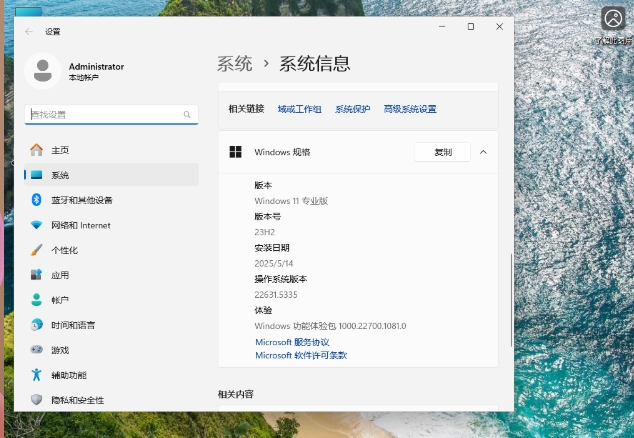Open Personalization (个性化) paintbrush icon

point(37,250)
